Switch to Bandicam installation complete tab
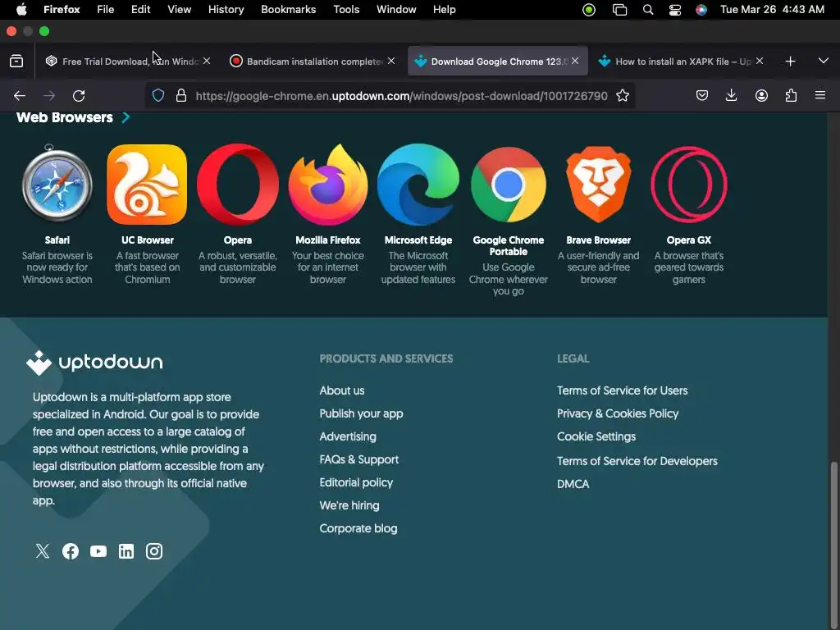 [x=312, y=61]
